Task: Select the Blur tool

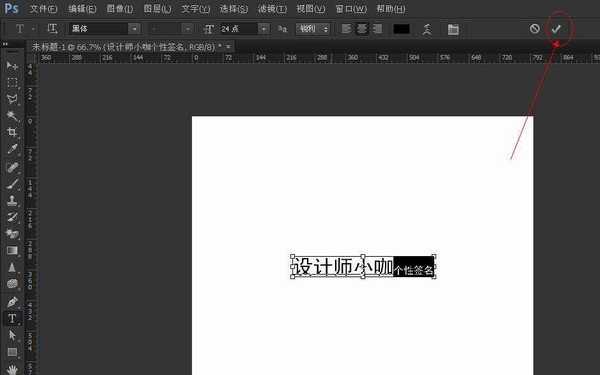Action: click(12, 267)
